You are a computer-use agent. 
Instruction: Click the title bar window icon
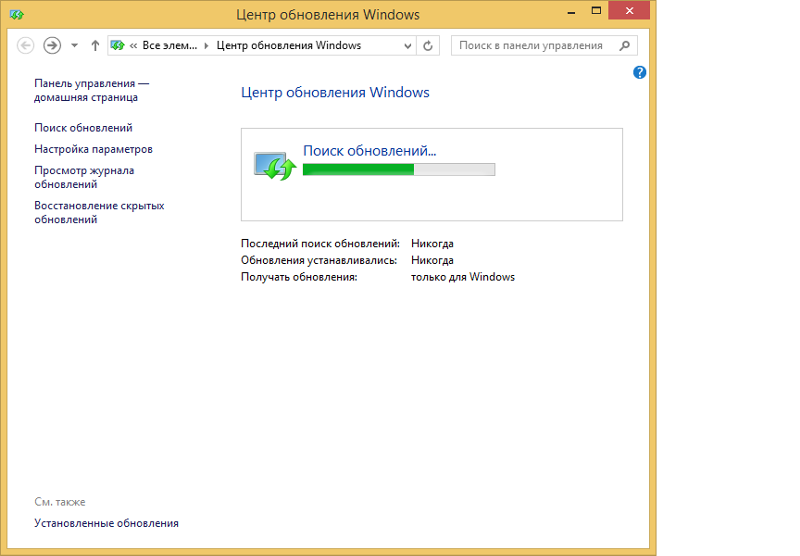(x=16, y=14)
